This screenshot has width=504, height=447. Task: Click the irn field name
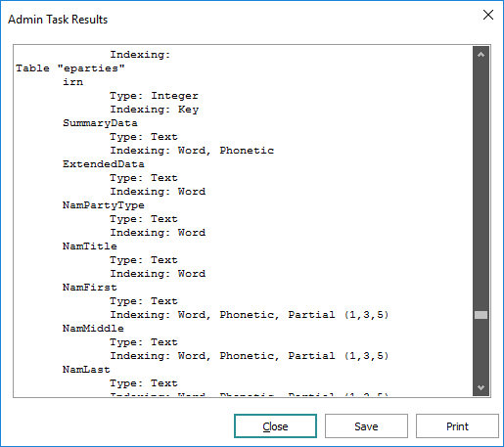(72, 82)
